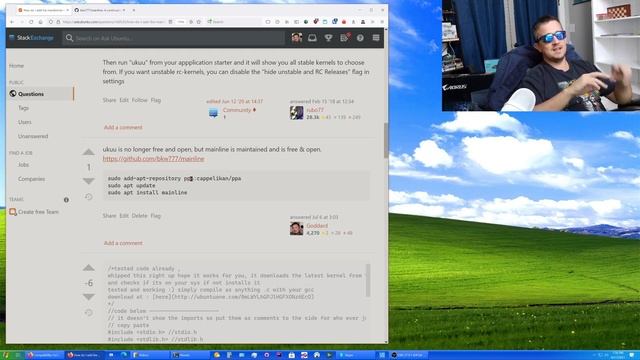Upvote the answer scored -6
Image resolution: width=640 pixels, height=360 pixels.
(89, 268)
